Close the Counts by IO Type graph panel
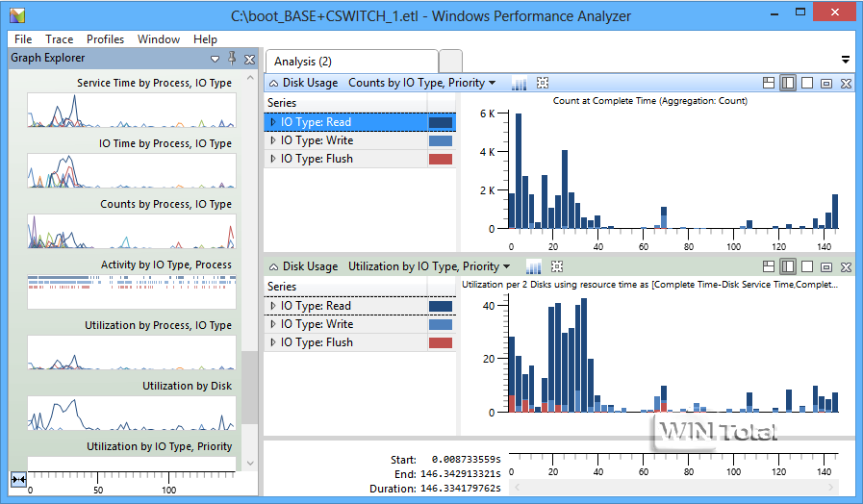 pyautogui.click(x=846, y=84)
